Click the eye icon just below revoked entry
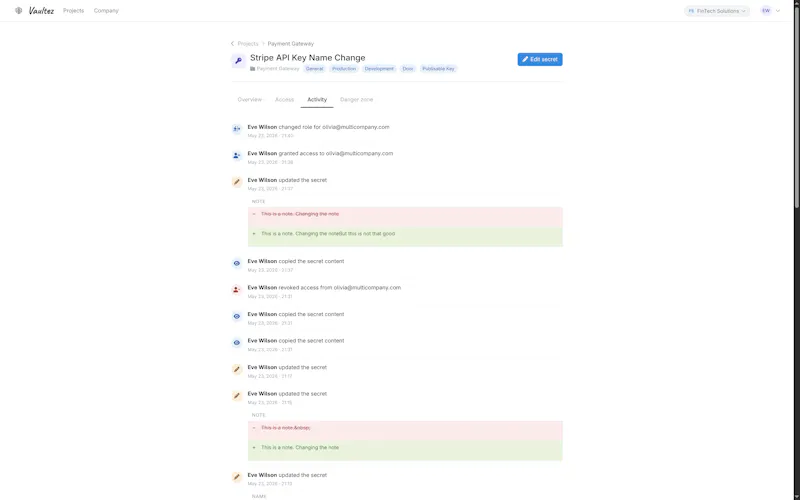Image resolution: width=800 pixels, height=500 pixels. [x=236, y=316]
